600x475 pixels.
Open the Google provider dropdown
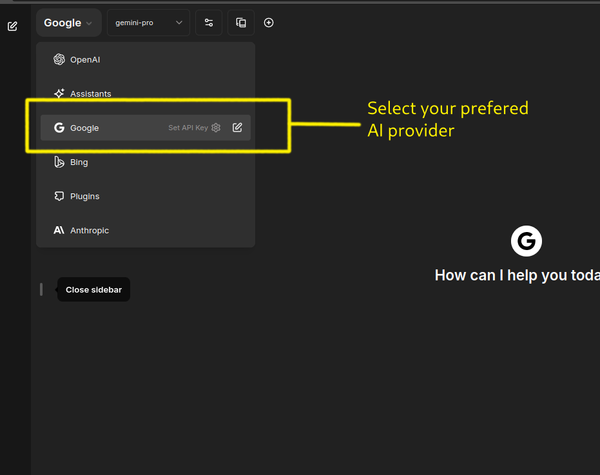pyautogui.click(x=68, y=22)
